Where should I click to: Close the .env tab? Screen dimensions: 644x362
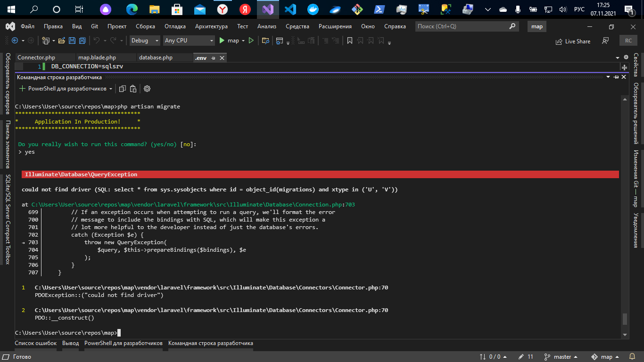pyautogui.click(x=222, y=58)
